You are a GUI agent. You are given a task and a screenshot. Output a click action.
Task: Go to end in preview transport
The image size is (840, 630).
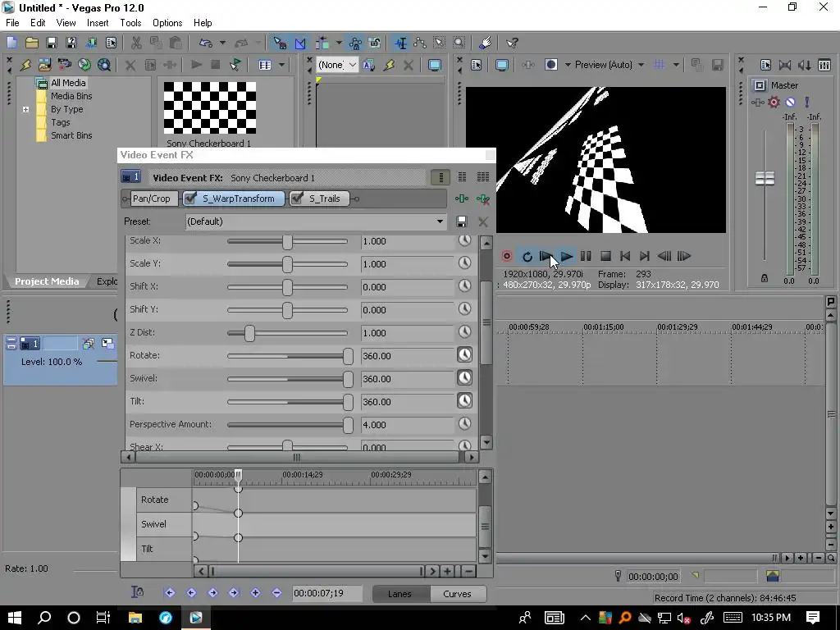click(x=645, y=256)
